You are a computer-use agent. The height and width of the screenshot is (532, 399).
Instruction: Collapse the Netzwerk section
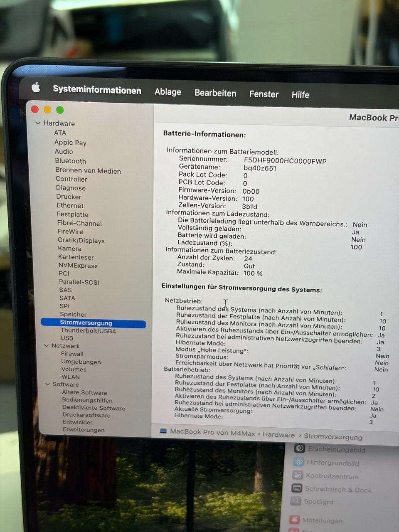pos(47,345)
